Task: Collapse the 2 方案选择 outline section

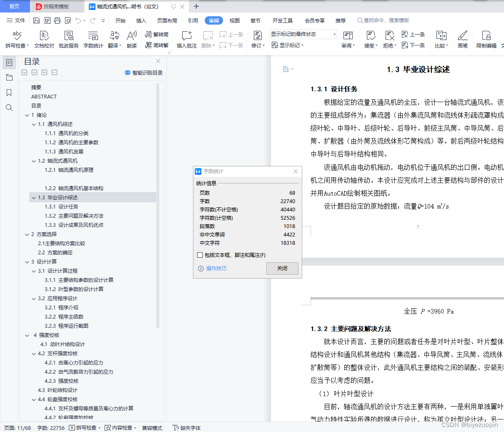Action: pyautogui.click(x=27, y=234)
